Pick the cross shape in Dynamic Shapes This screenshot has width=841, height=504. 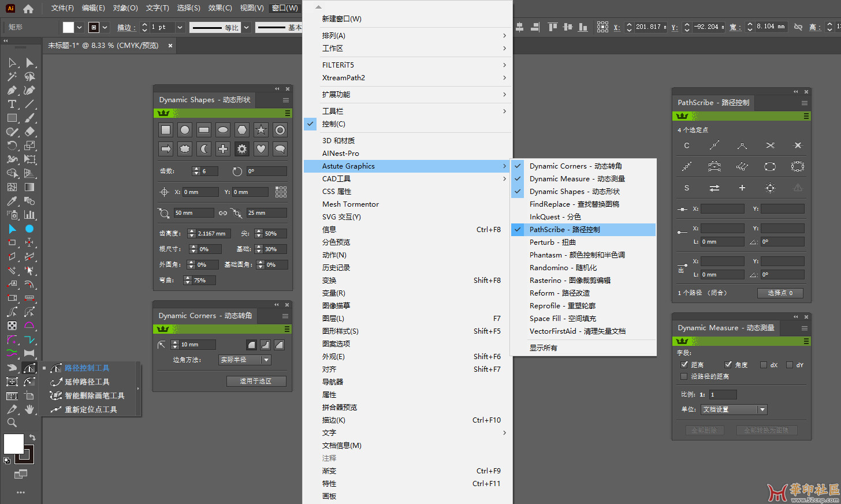(x=223, y=149)
